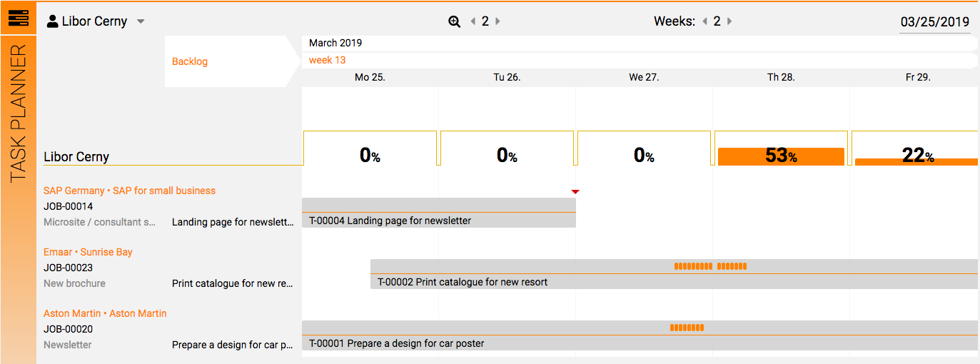Click the week 13 label
980x364 pixels.
(328, 60)
